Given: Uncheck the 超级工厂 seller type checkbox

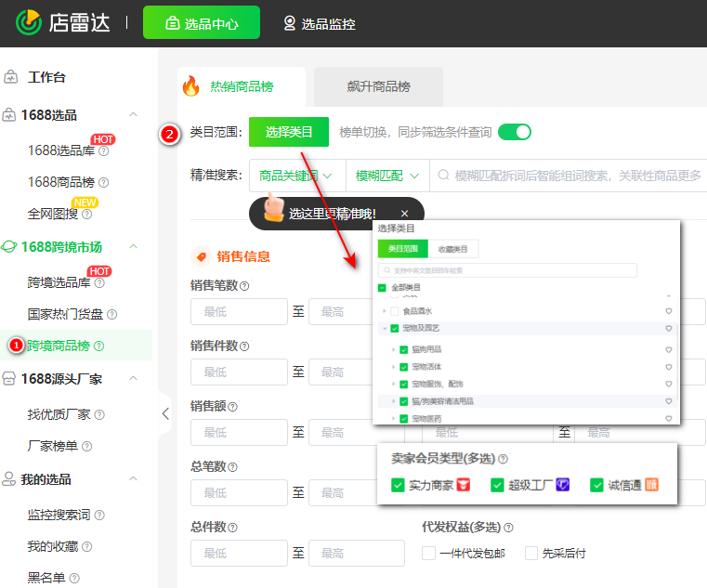Looking at the screenshot, I should (497, 485).
